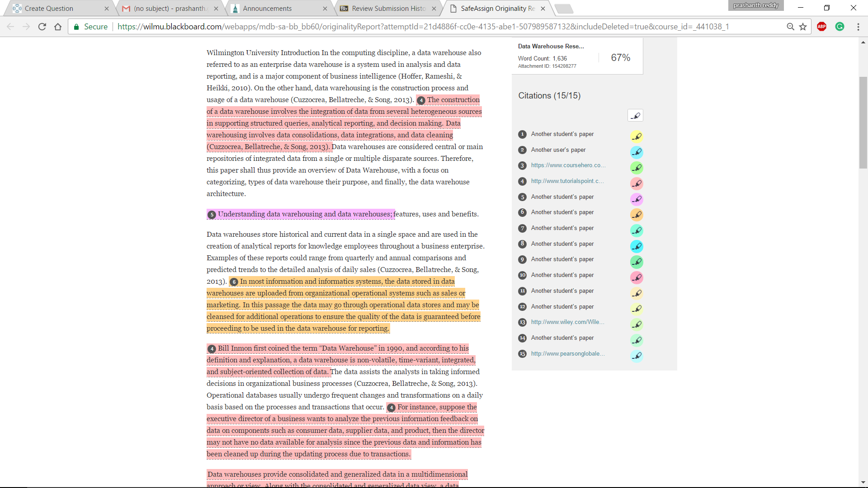This screenshot has height=488, width=868.
Task: Close the Create Question tab
Action: click(x=107, y=9)
